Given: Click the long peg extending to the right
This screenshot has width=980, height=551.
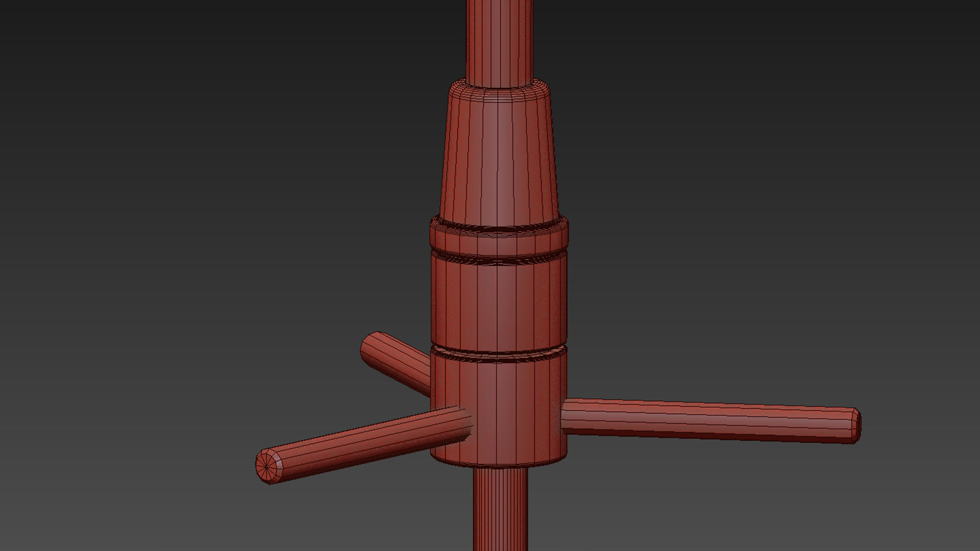Looking at the screenshot, I should tap(710, 420).
